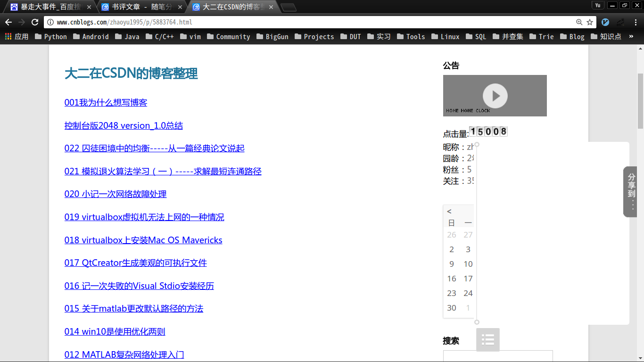Image resolution: width=644 pixels, height=362 pixels.
Task: Bookmark this page with the star icon
Action: pos(590,22)
